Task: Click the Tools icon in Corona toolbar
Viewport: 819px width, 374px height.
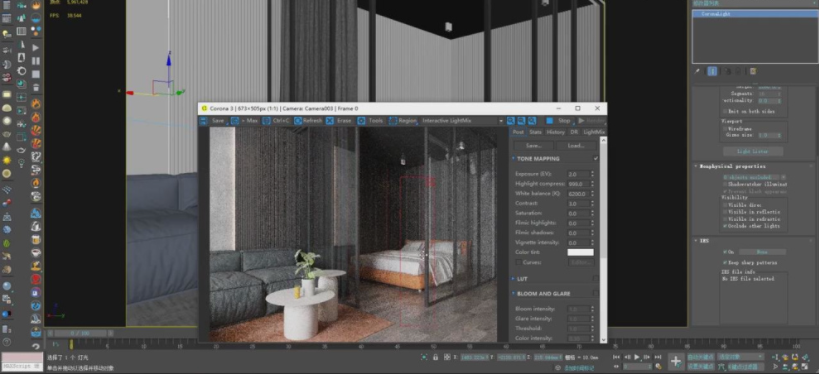Action: 361,121
